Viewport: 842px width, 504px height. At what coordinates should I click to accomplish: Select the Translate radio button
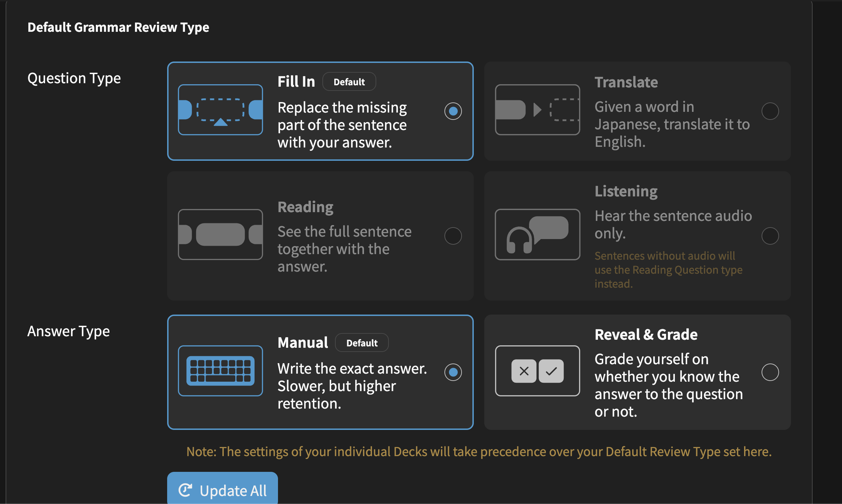(770, 111)
